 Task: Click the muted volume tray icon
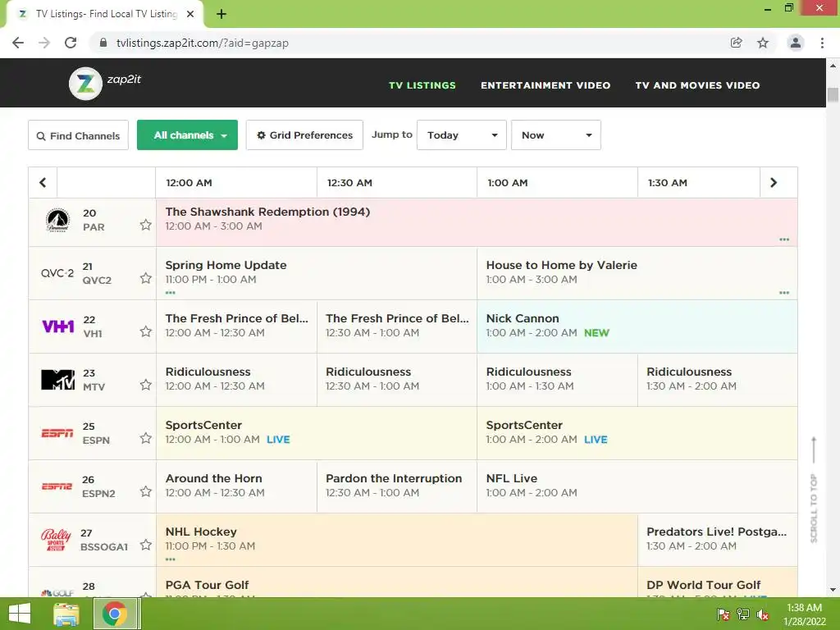(763, 615)
